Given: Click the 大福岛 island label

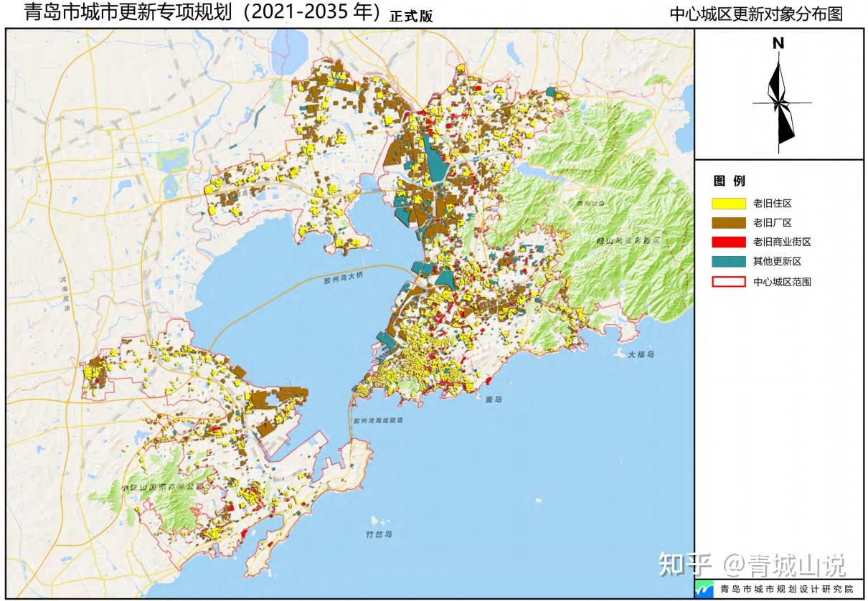Looking at the screenshot, I should [641, 355].
